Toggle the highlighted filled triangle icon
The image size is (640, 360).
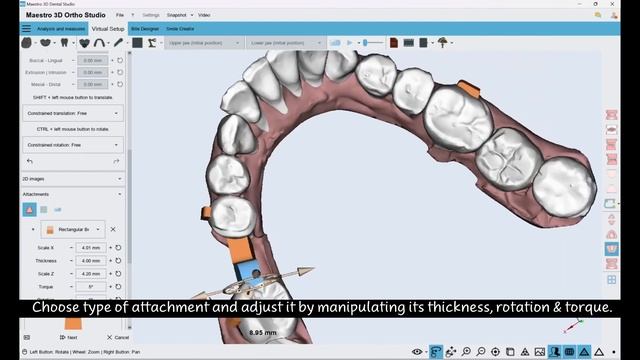coord(584,351)
